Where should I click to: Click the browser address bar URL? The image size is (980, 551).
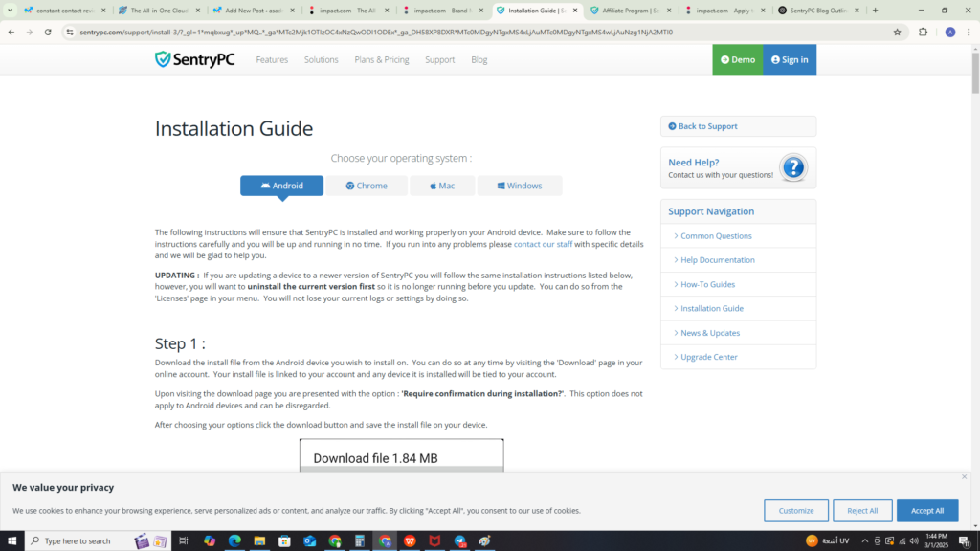click(x=376, y=32)
